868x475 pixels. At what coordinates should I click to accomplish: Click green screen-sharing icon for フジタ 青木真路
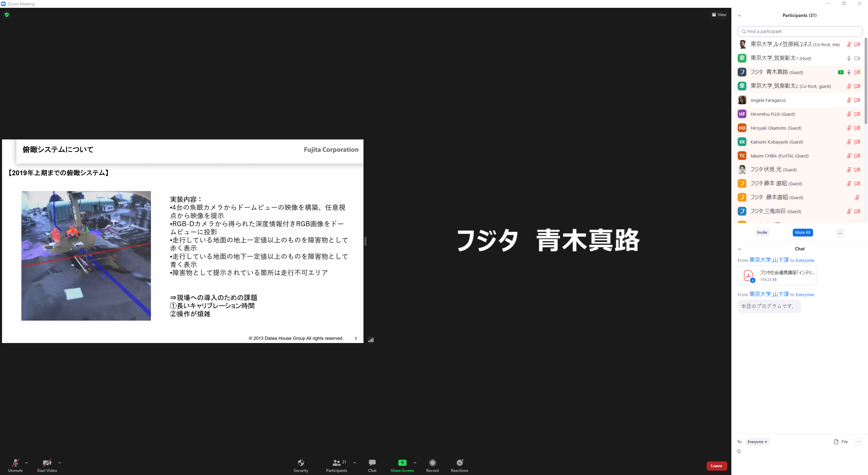pos(841,72)
